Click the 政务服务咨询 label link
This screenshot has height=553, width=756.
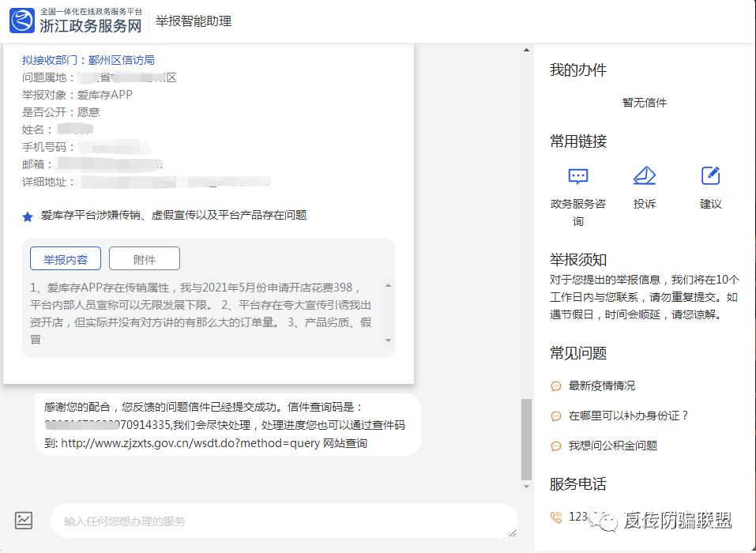[578, 213]
